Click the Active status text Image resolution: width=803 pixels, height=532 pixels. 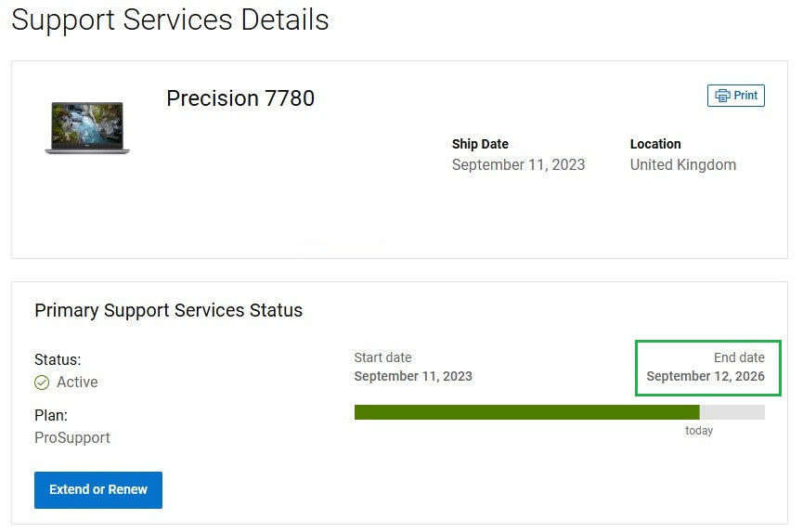click(77, 383)
